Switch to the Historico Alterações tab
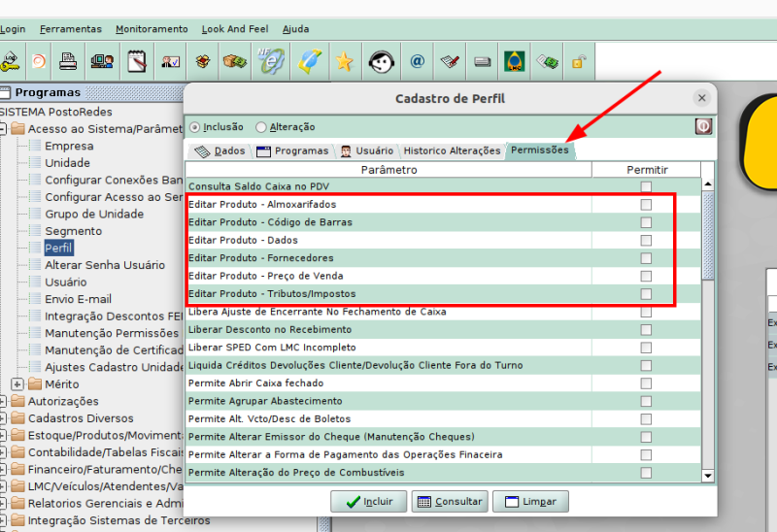This screenshot has width=777, height=532. (452, 151)
